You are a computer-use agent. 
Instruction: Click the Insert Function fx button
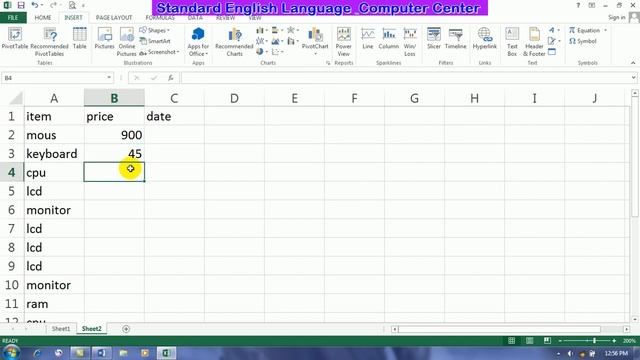click(x=171, y=78)
